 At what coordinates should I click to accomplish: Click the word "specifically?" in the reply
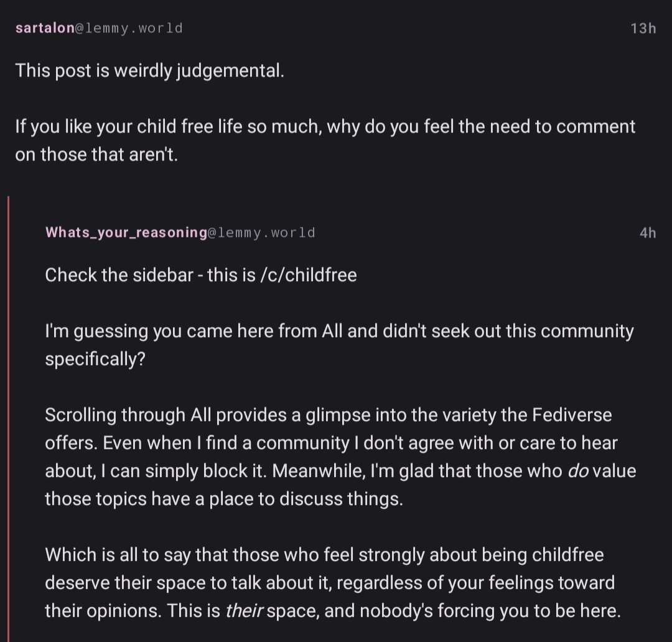point(95,359)
